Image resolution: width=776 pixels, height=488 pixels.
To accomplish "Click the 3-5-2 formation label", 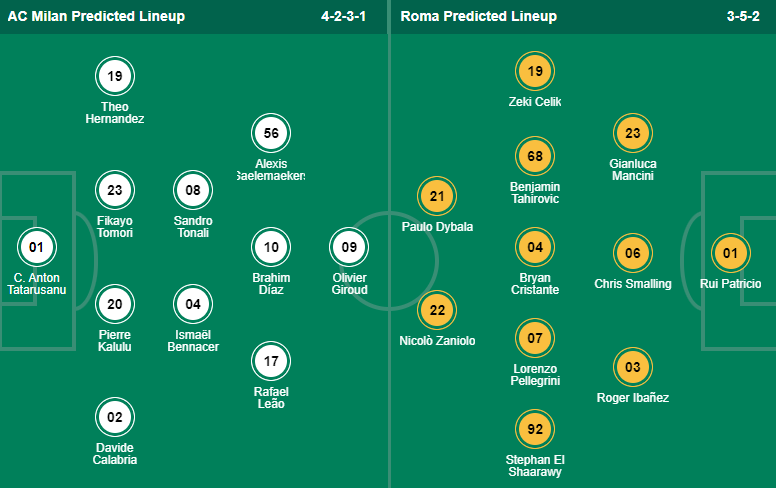I will 742,16.
